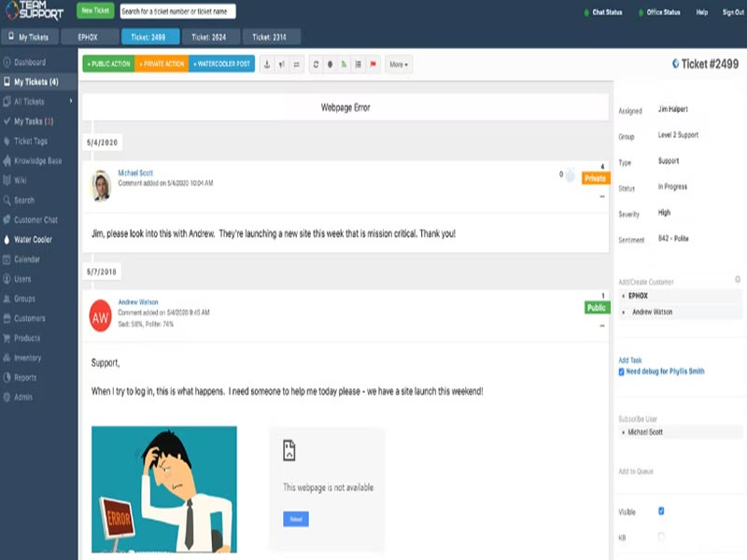Select the refresh icon on the ticket toolbar
Viewport: 747px width, 560px height.
click(315, 63)
